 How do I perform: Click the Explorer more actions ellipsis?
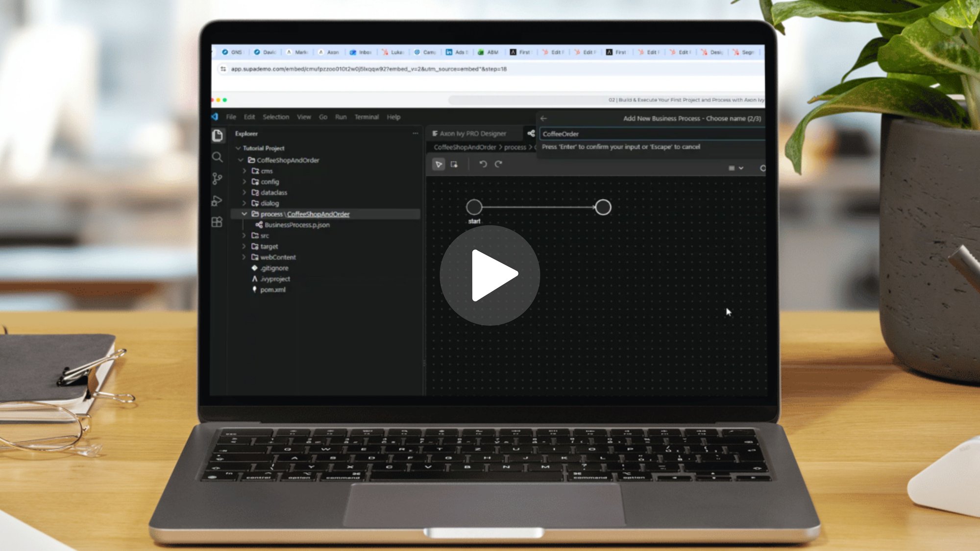tap(416, 133)
